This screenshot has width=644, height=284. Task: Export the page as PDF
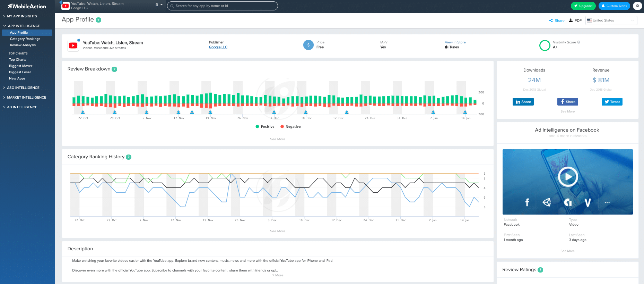(575, 20)
